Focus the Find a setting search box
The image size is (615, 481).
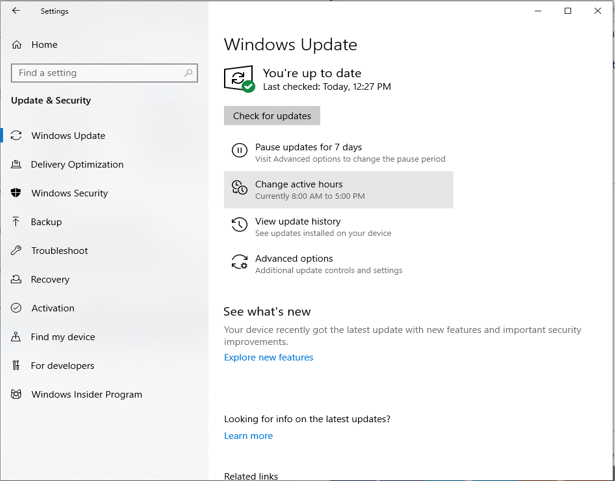click(x=104, y=73)
